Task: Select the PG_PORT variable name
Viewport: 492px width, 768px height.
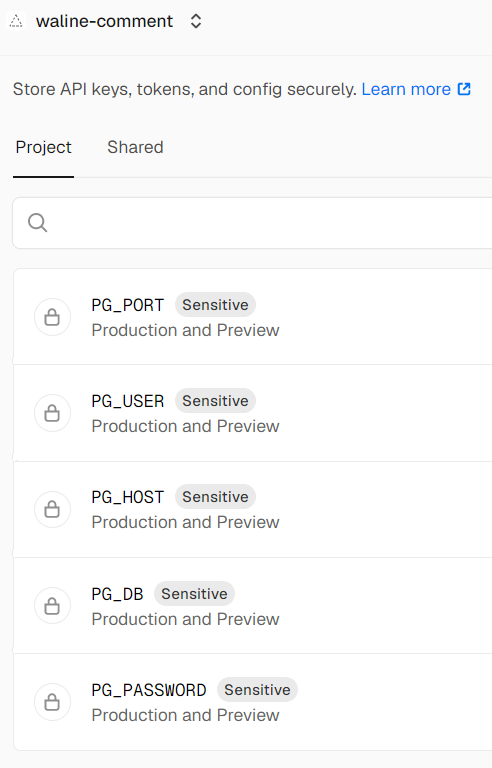Action: (127, 305)
